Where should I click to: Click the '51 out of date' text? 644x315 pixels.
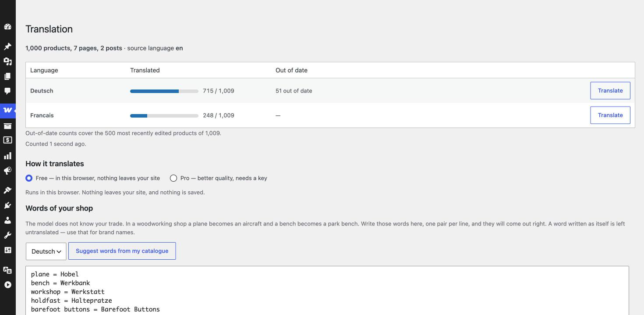tap(294, 91)
